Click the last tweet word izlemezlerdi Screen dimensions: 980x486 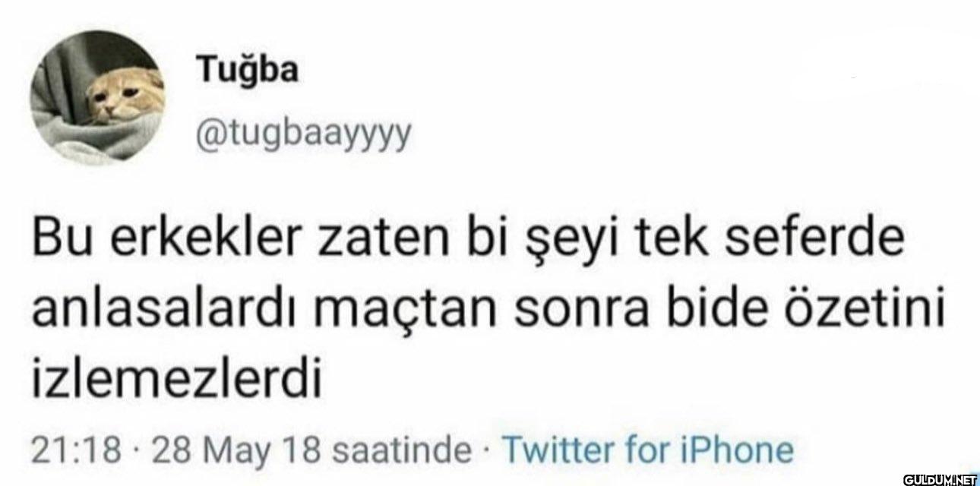[173, 375]
